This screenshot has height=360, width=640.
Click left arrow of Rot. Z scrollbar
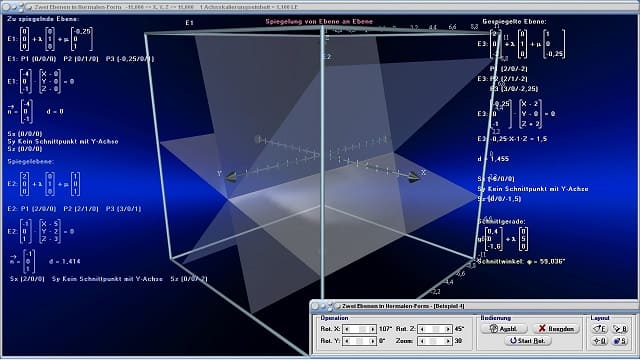tap(422, 329)
